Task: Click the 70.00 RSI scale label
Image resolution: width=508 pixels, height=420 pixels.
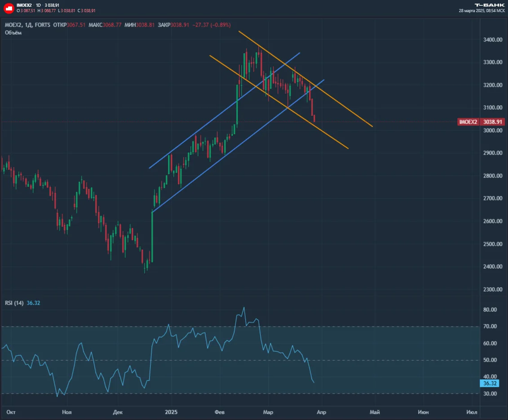Action: [490, 327]
